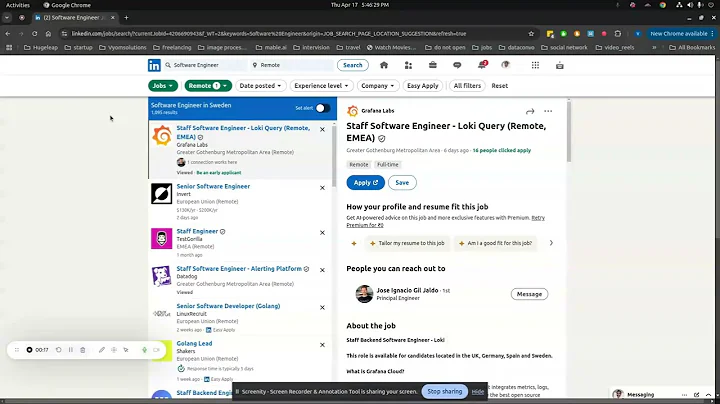Click the Search button

click(353, 65)
